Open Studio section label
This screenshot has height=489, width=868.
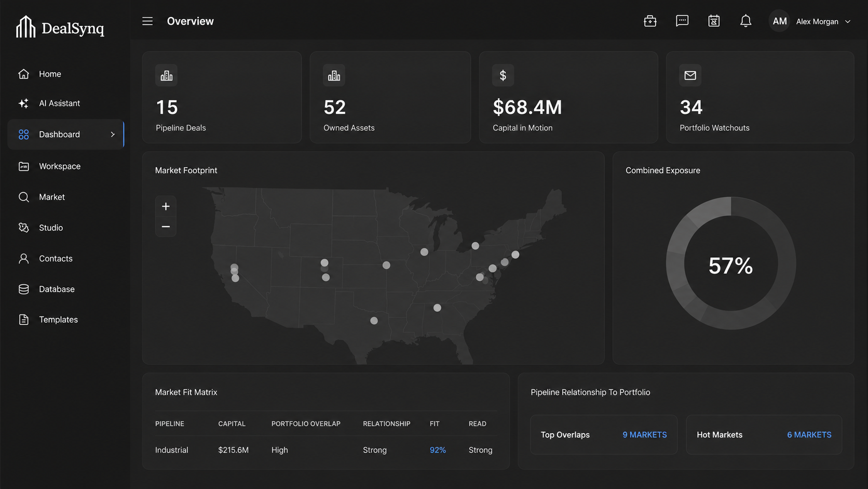pos(51,228)
